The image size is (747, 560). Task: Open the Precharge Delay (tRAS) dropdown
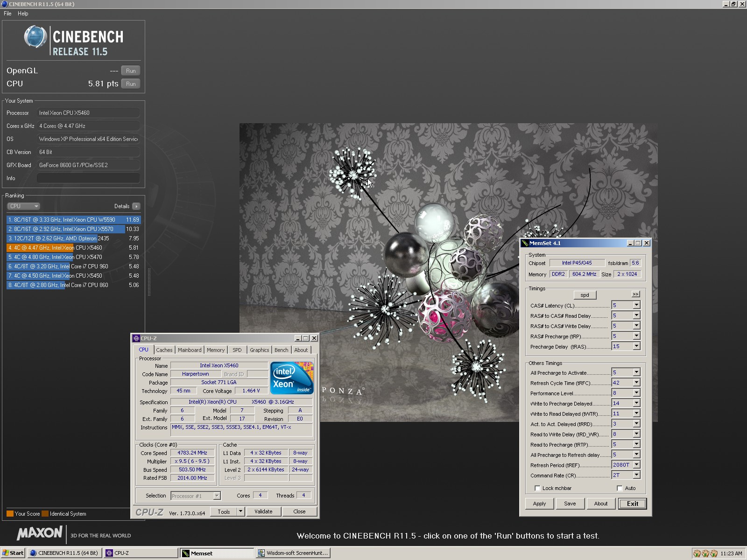[636, 346]
